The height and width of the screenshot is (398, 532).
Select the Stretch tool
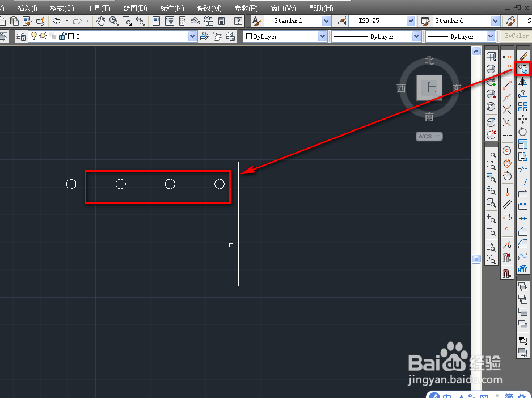point(523,156)
